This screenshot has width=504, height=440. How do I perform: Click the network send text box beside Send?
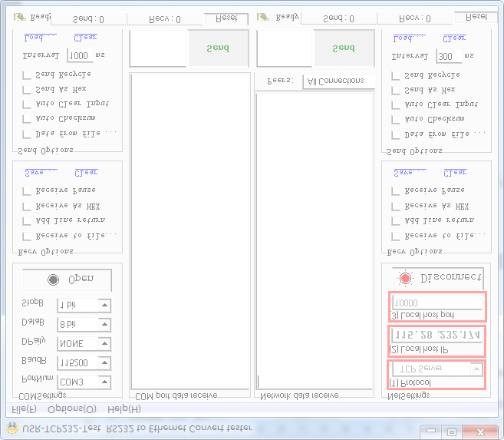click(285, 48)
